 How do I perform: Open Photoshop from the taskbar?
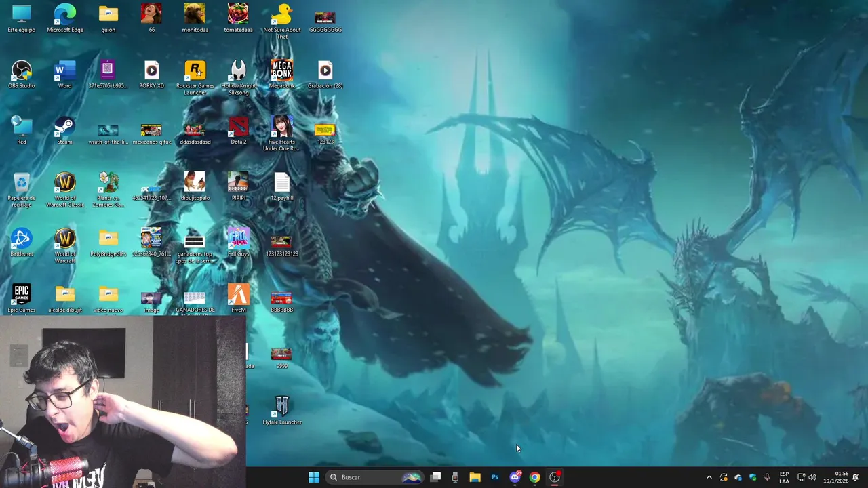[495, 477]
